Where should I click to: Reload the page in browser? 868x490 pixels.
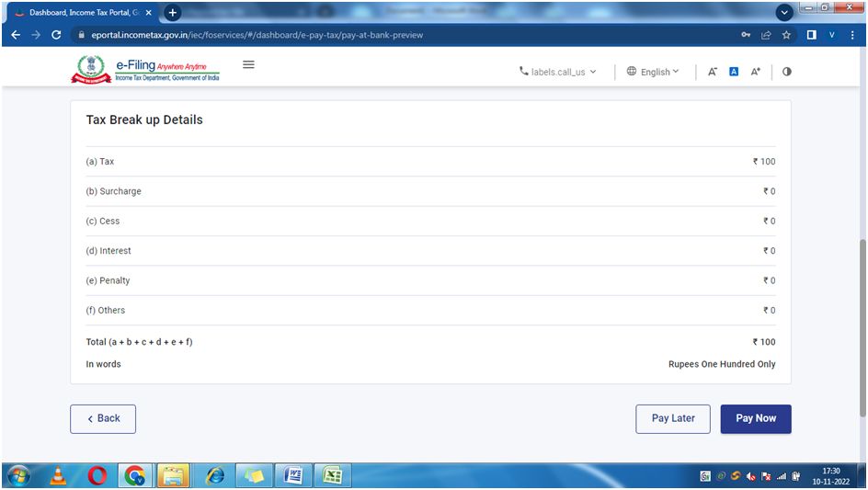pos(56,35)
